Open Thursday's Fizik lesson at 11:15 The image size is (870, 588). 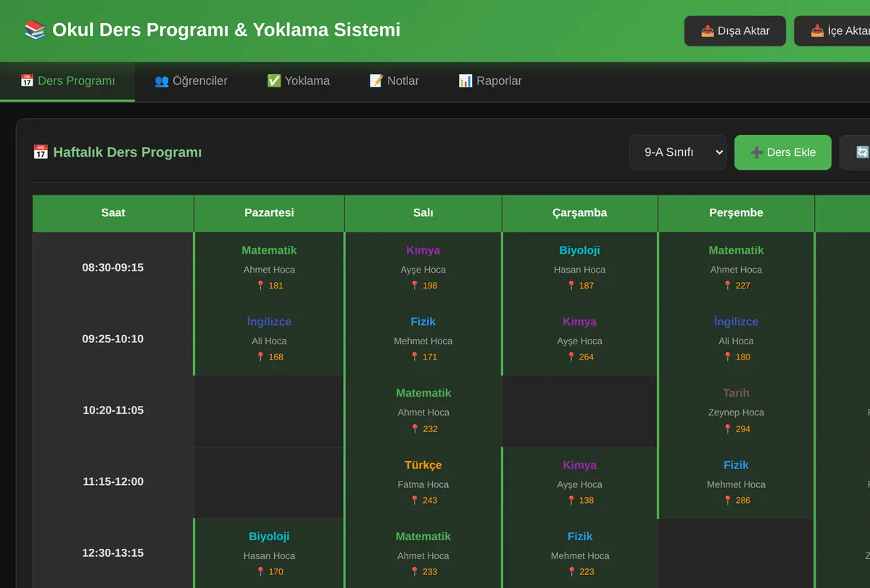tap(736, 482)
